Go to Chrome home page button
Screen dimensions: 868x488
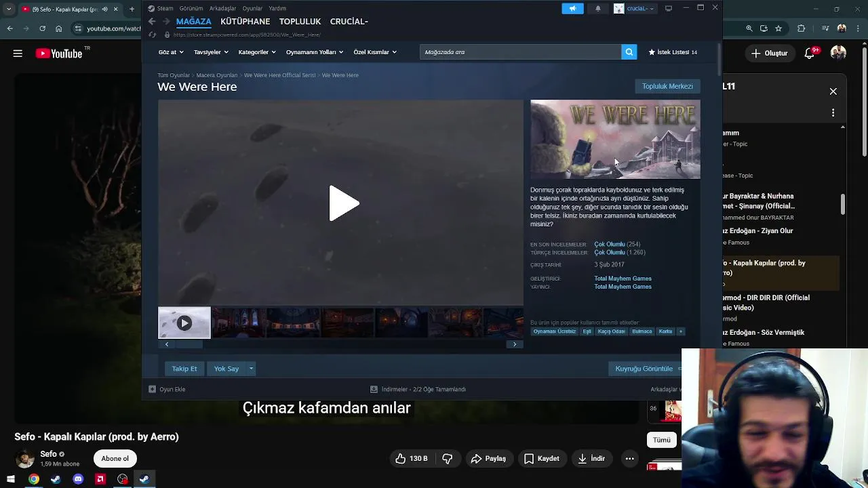(x=59, y=28)
